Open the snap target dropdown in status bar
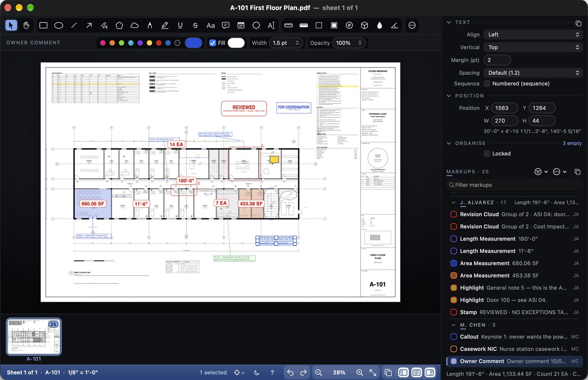The width and height of the screenshot is (588, 380). (239, 373)
